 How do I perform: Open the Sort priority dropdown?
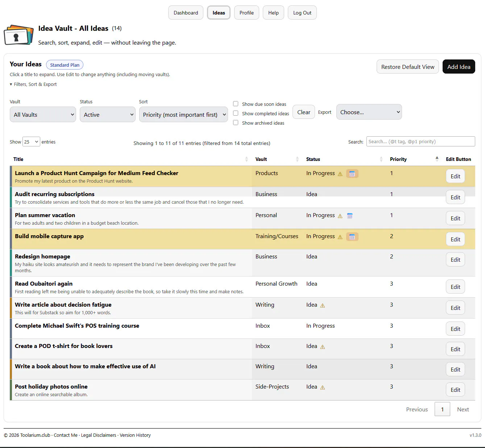tap(183, 115)
